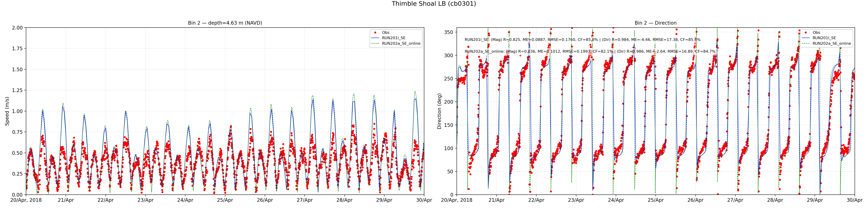Select the "Direction (deg)" axis label
Image resolution: width=868 pixels, height=208 pixels.
pos(439,111)
